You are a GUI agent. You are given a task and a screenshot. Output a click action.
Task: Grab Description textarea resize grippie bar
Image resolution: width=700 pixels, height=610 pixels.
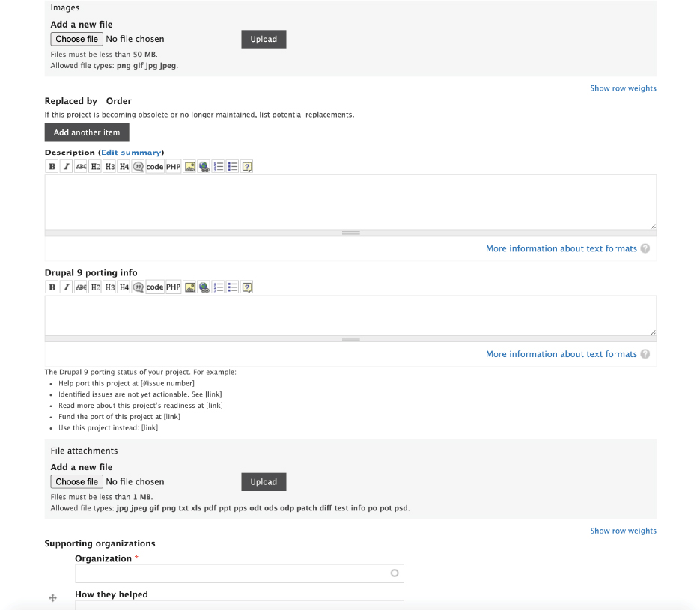(350, 233)
